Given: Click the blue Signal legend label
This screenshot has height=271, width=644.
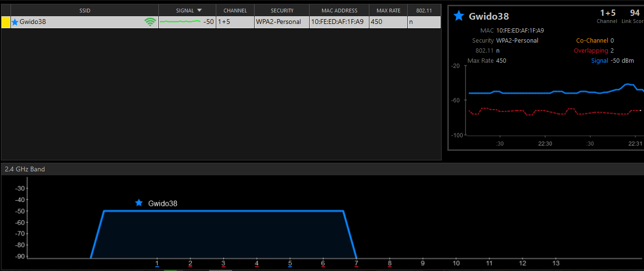Looking at the screenshot, I should pyautogui.click(x=600, y=61).
